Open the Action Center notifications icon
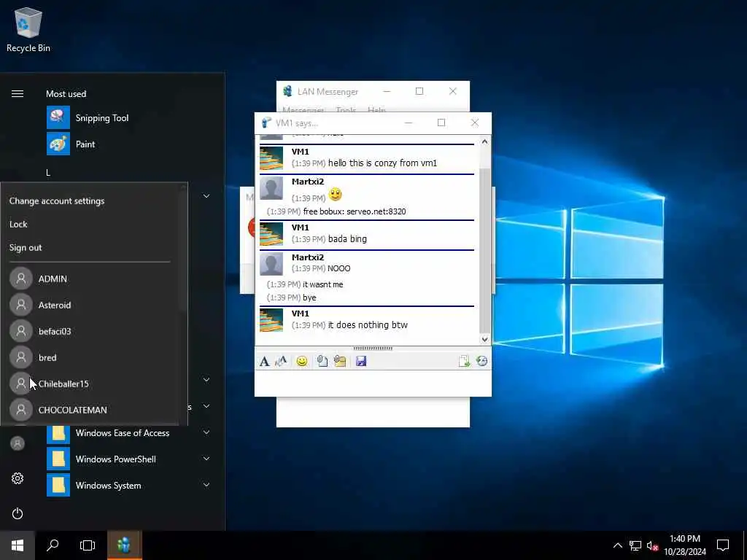 pos(723,545)
